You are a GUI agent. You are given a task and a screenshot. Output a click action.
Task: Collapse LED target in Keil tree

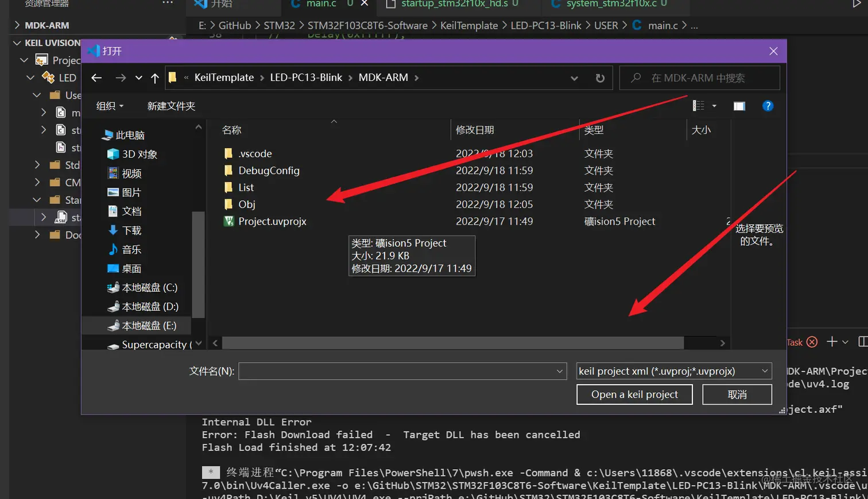pyautogui.click(x=30, y=78)
